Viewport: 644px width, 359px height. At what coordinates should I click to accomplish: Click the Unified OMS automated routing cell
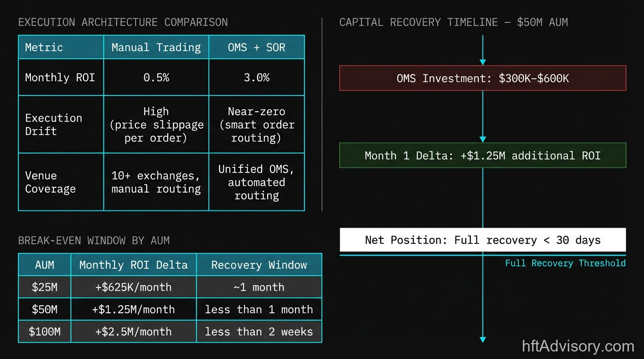coord(256,182)
